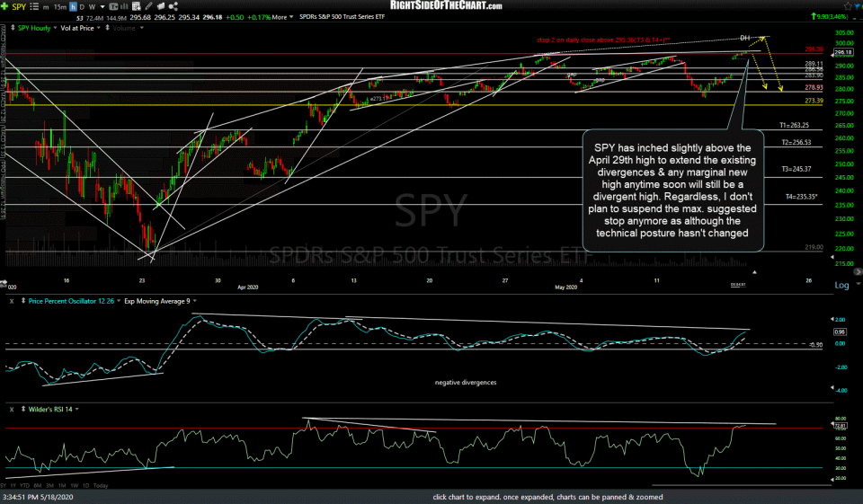Image resolution: width=863 pixels, height=504 pixels.
Task: Click reorder arrows of Wilder's RSI pane
Action: [x=23, y=410]
